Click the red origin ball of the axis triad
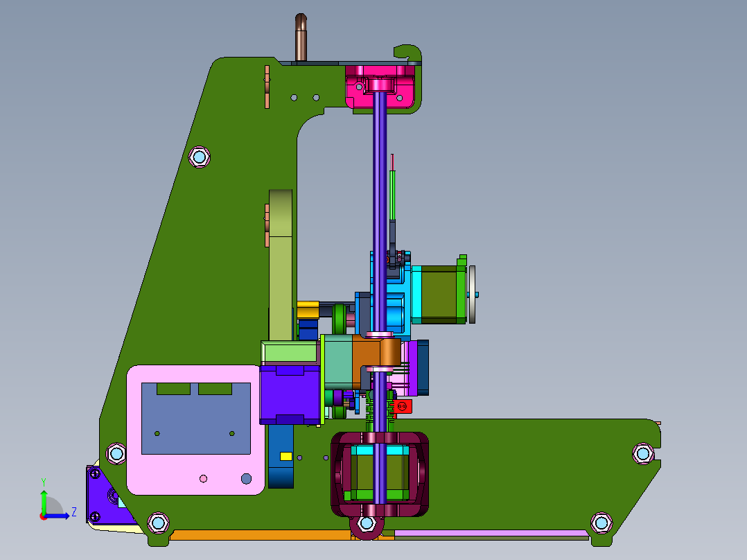The width and height of the screenshot is (747, 560). coord(44,516)
